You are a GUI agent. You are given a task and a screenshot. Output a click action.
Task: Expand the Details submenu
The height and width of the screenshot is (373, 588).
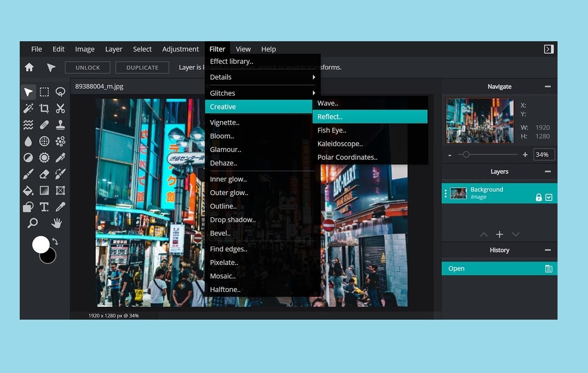click(263, 77)
